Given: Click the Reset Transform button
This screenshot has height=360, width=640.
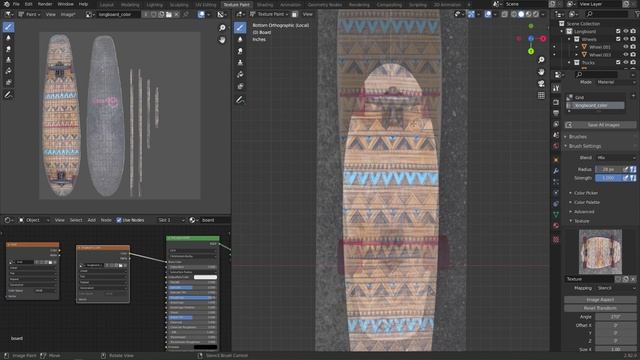Looking at the screenshot, I should coord(600,308).
